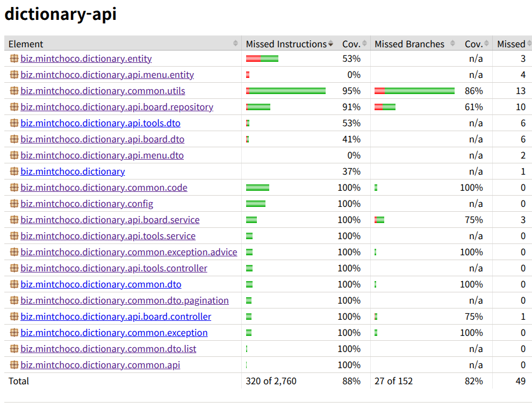Click the common.utils missed branches bar
Viewport: 532px width, 409px height.
pyautogui.click(x=415, y=91)
